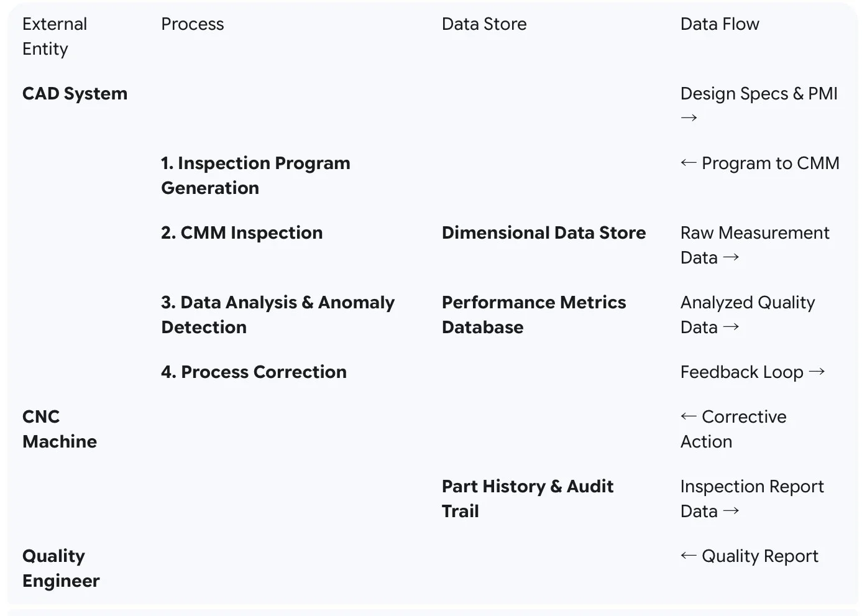Screen dimensions: 862x616
Task: Select the 4. Process Correction process
Action: (x=254, y=372)
